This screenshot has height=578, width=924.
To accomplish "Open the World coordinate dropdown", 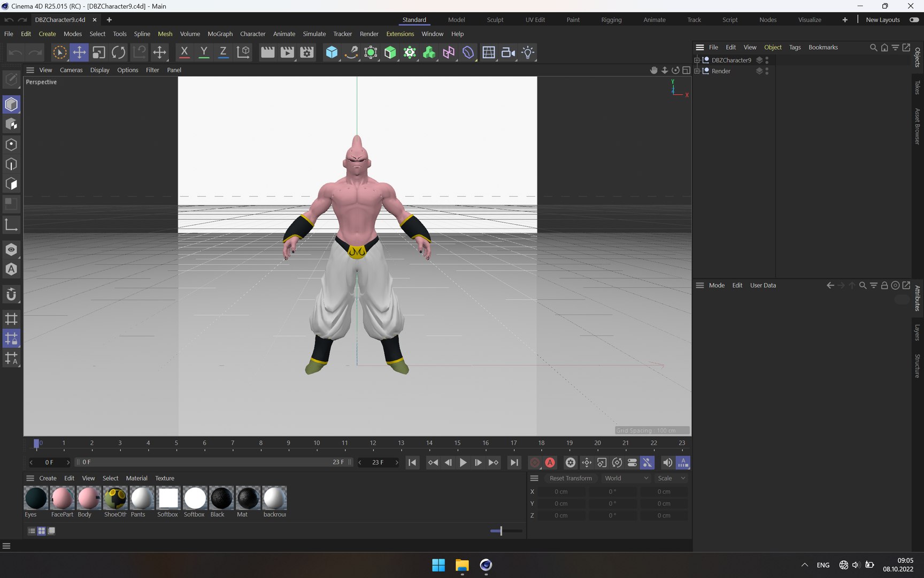I will pyautogui.click(x=626, y=478).
